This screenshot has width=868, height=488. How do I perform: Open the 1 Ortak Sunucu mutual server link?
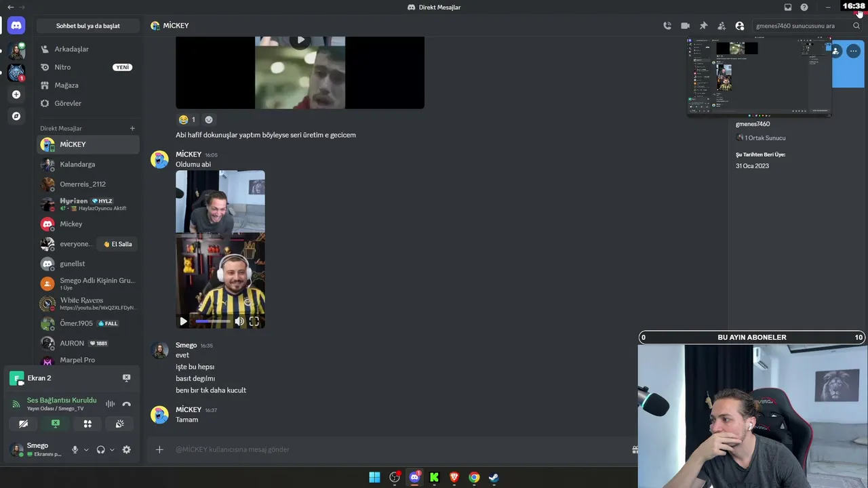point(761,138)
